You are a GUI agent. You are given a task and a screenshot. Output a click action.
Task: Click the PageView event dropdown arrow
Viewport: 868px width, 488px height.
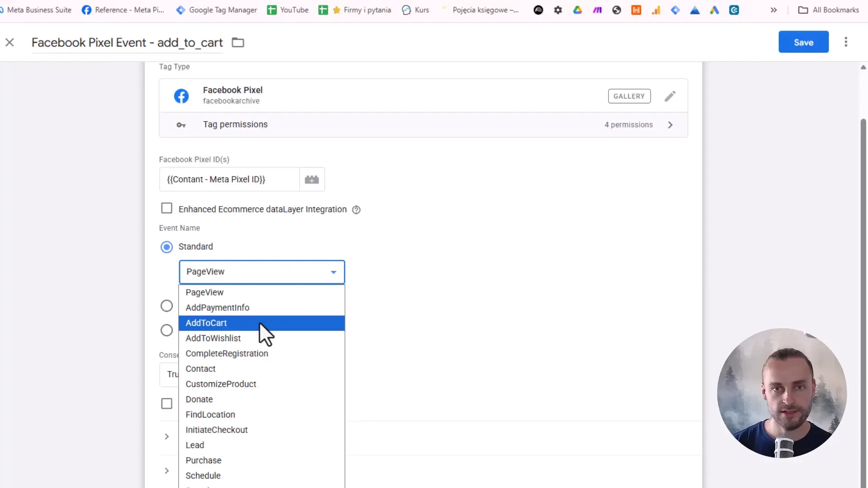pyautogui.click(x=334, y=272)
